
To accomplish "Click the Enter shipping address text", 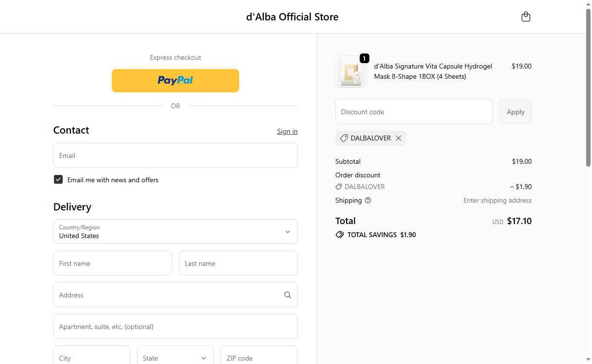I will [497, 200].
